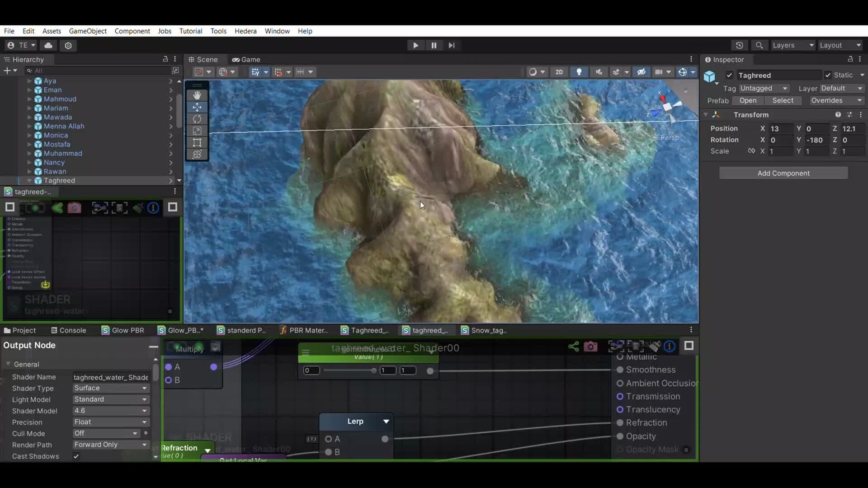Click the Scene orientation gizmo

668,107
